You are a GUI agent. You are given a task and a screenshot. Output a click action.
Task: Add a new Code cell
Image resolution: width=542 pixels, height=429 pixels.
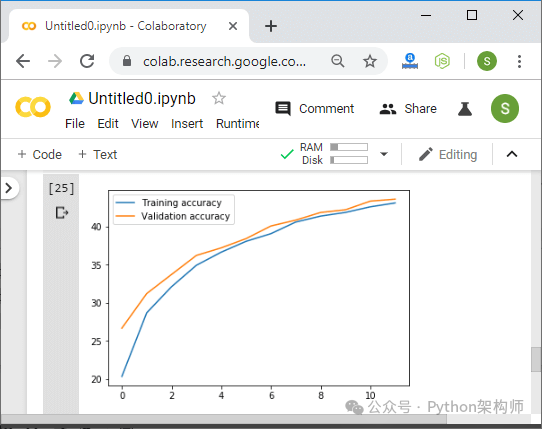(x=40, y=155)
